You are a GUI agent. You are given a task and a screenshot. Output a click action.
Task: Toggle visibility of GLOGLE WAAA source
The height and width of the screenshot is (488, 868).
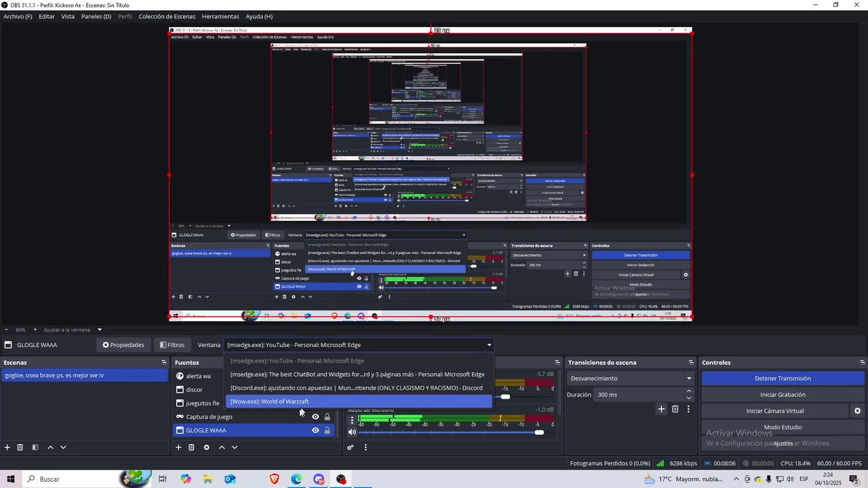[315, 430]
